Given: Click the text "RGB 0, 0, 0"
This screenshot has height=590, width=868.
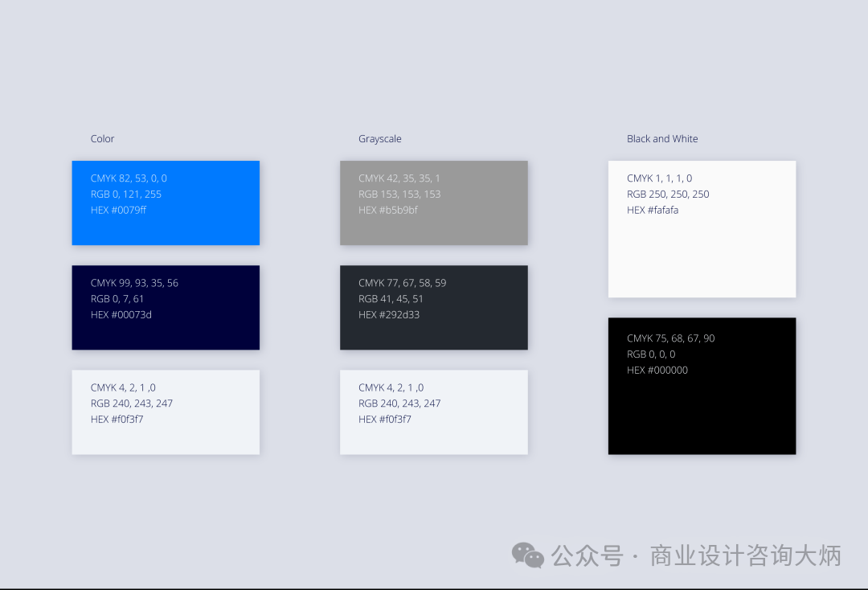Looking at the screenshot, I should click(651, 354).
